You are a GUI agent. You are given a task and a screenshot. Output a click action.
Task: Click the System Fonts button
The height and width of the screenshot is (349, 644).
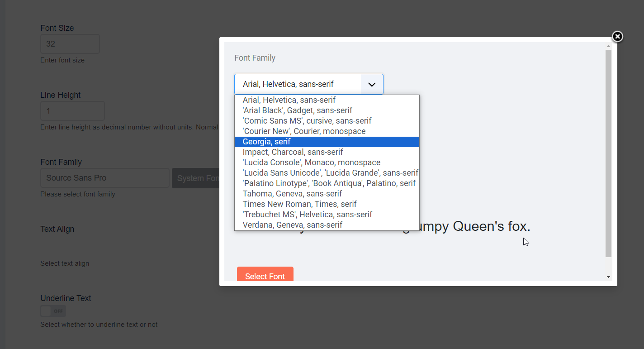coord(196,178)
